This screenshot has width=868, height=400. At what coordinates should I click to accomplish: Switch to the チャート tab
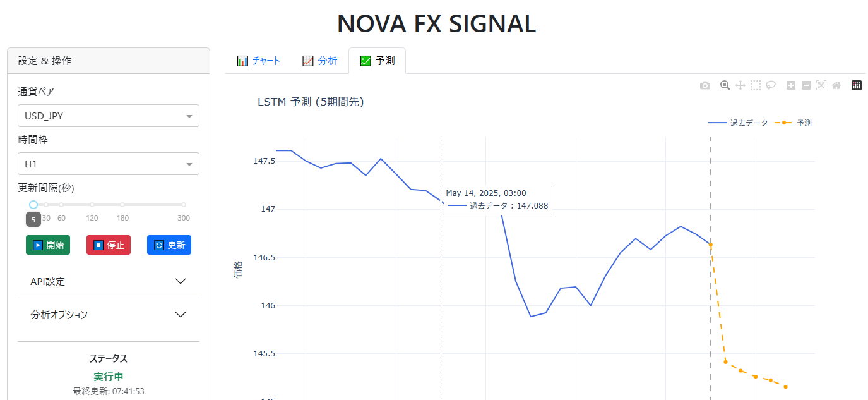tap(259, 61)
